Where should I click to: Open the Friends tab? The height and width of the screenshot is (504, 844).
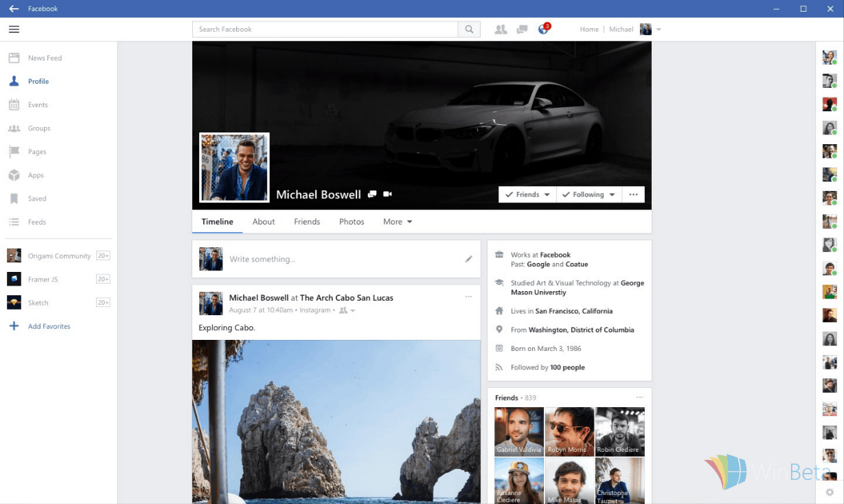point(307,222)
